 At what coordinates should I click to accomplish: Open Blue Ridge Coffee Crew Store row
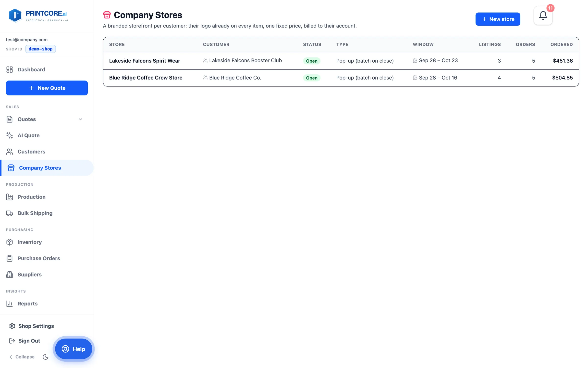(x=341, y=78)
